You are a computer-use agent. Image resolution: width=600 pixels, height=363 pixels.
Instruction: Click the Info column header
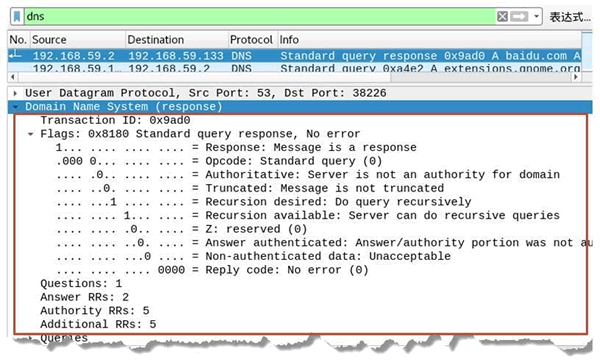click(x=430, y=40)
